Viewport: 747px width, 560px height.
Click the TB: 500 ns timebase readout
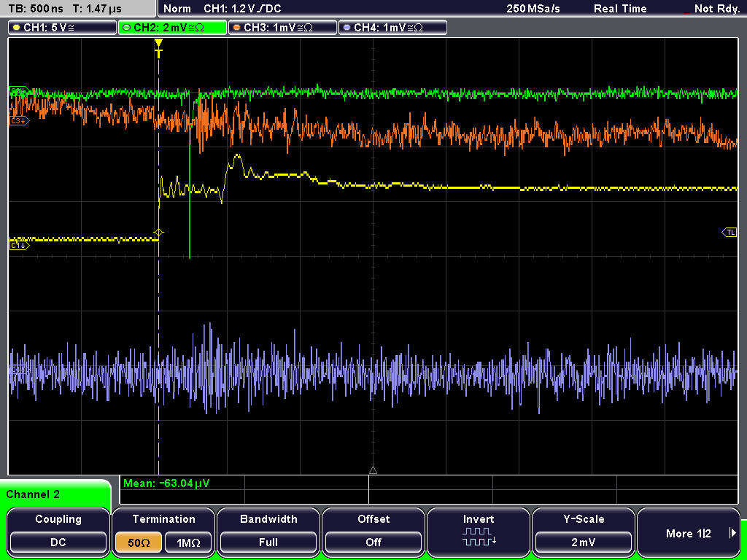pyautogui.click(x=35, y=9)
